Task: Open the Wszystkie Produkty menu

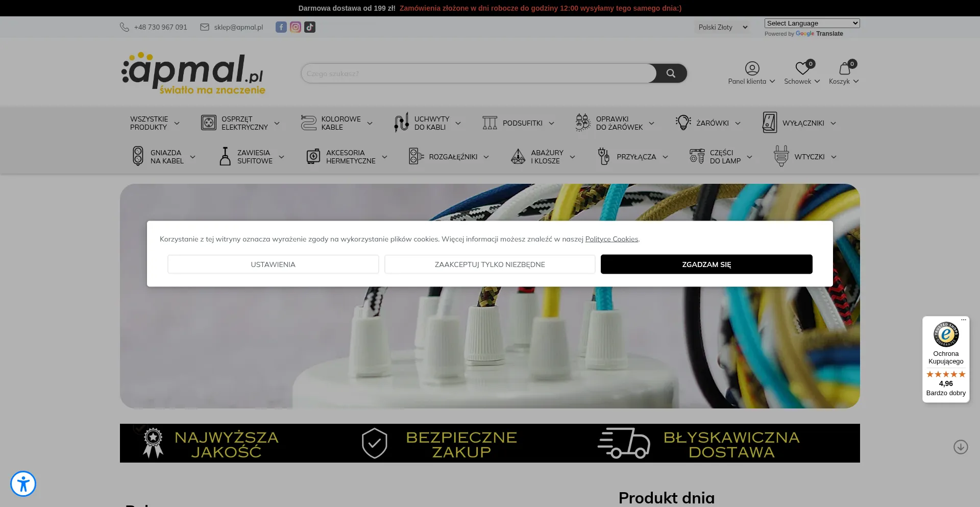Action: pyautogui.click(x=149, y=123)
